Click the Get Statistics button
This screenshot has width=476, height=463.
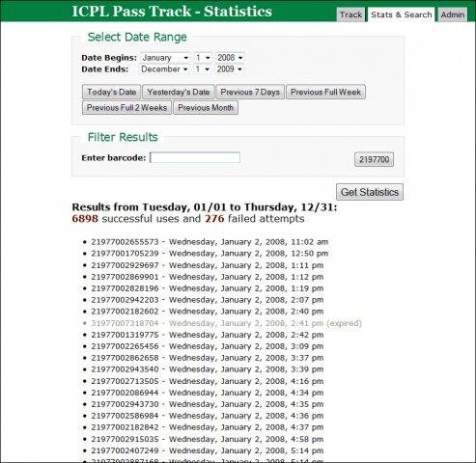pos(370,192)
